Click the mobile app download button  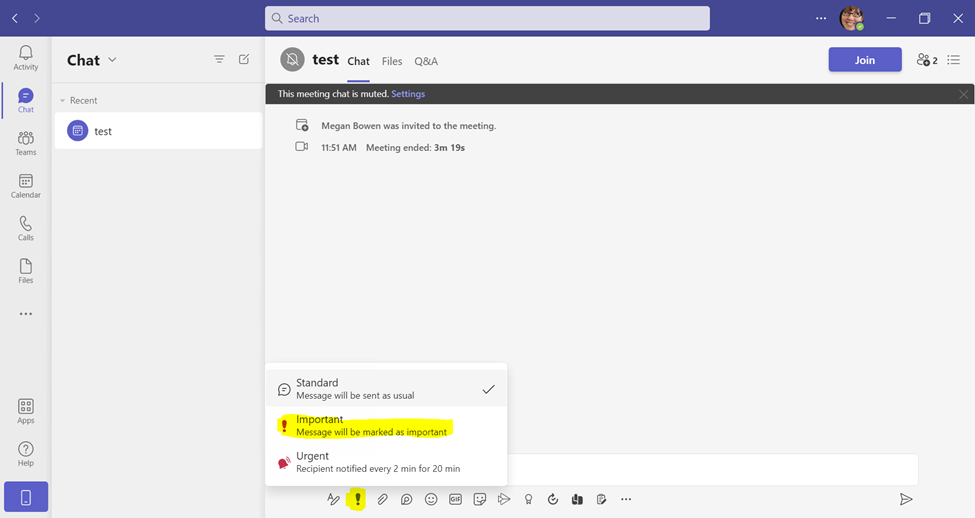(26, 497)
